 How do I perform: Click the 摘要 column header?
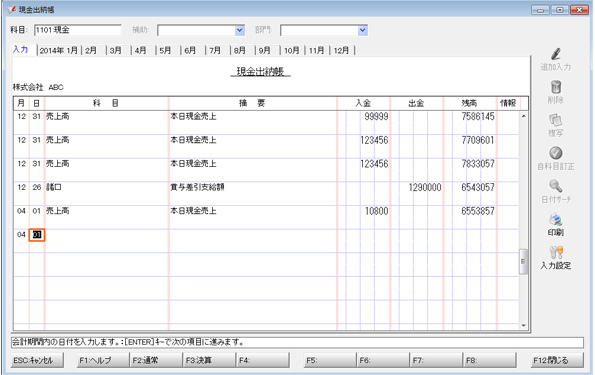click(252, 103)
